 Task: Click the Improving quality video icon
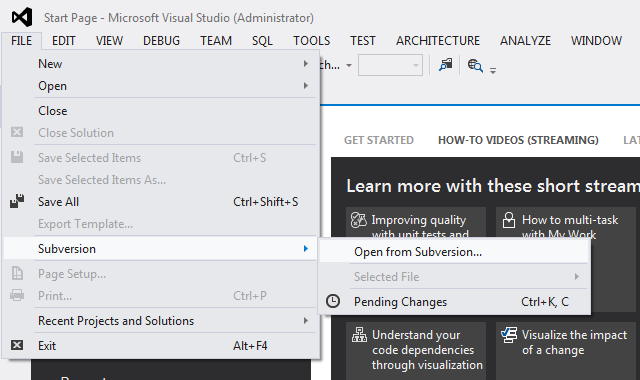[358, 220]
